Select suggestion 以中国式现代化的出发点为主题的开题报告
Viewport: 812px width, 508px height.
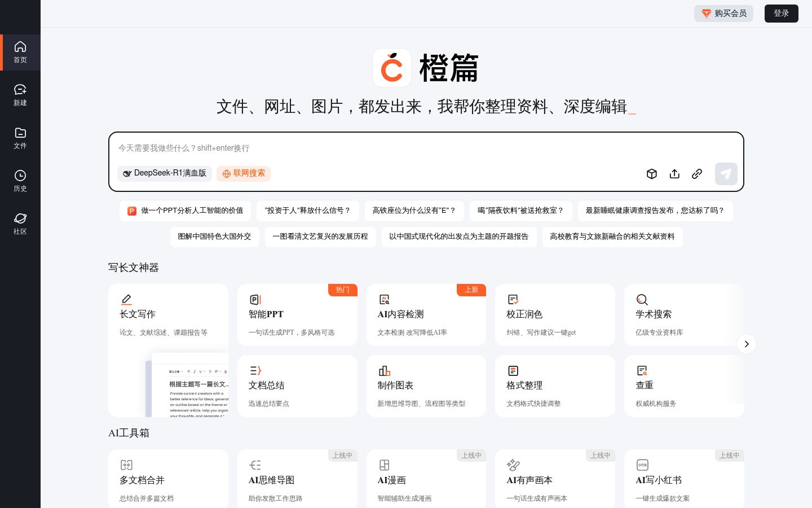click(x=459, y=237)
